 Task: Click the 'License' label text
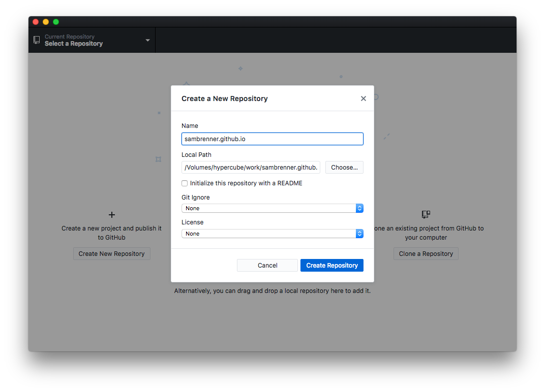click(x=193, y=222)
